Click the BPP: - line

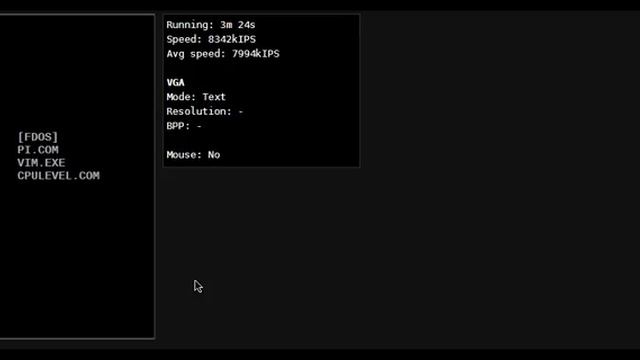[x=184, y=126]
